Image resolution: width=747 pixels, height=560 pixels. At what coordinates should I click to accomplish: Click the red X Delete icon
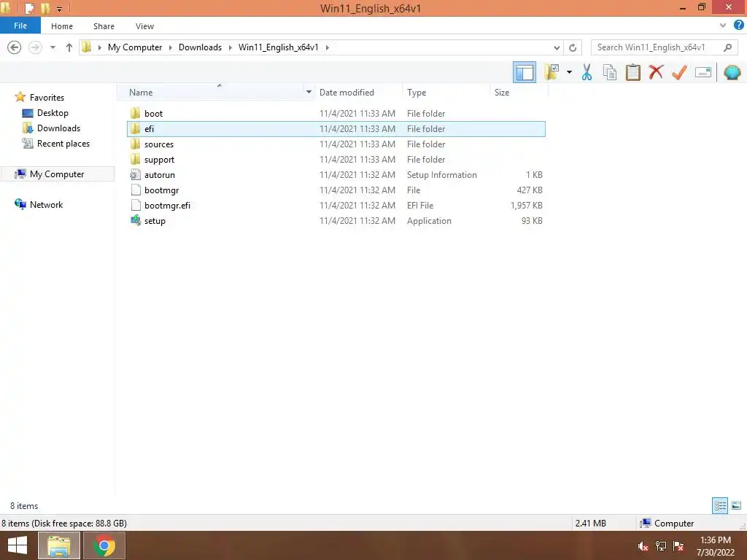click(x=656, y=72)
